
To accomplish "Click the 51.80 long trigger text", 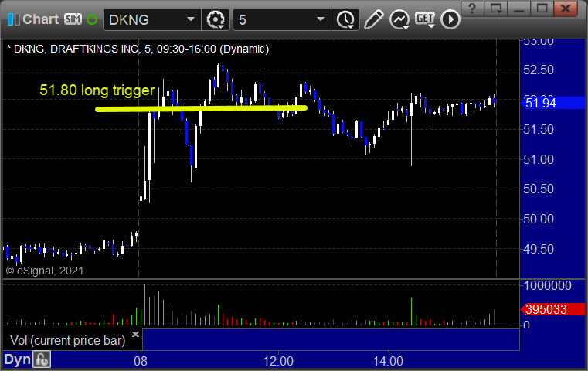I will (97, 90).
